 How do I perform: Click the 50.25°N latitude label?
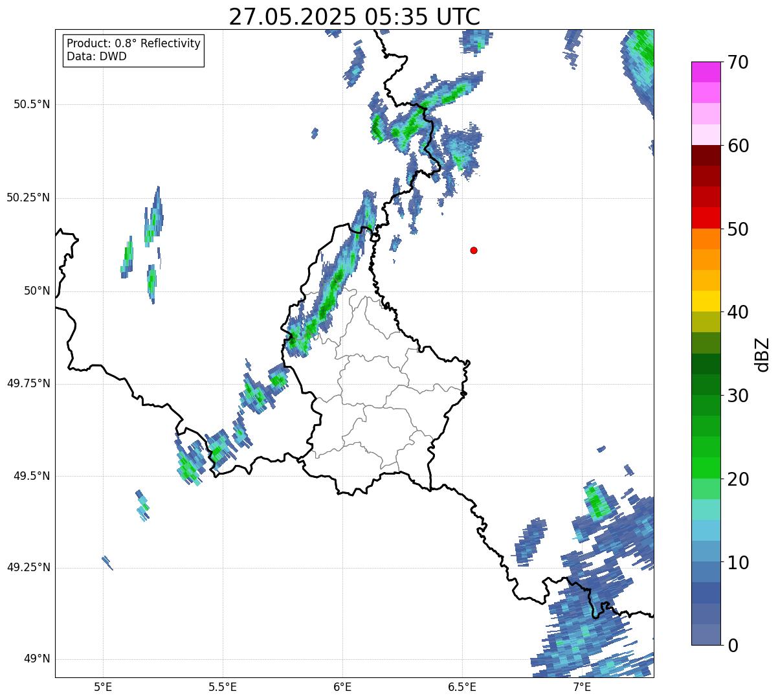[28, 198]
